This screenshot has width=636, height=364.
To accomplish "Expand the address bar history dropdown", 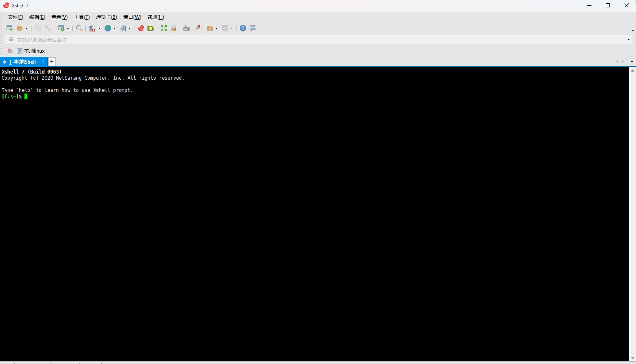I will [629, 40].
